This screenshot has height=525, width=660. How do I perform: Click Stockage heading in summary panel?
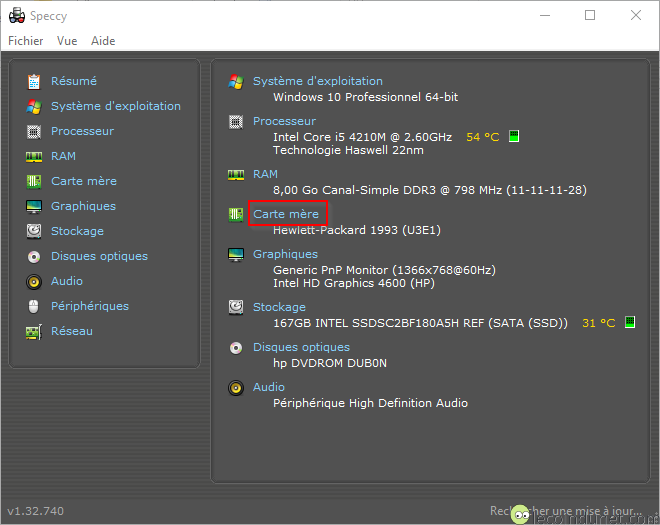(x=279, y=307)
